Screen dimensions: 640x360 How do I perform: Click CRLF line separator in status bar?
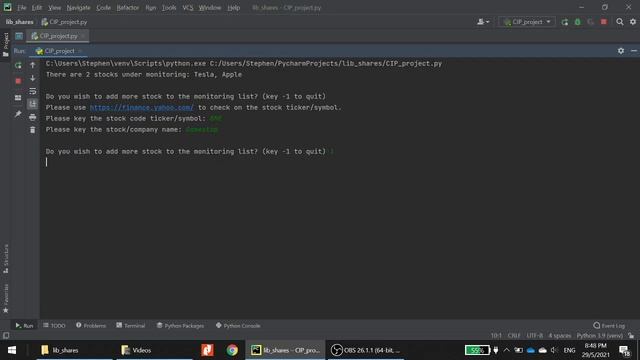tap(513, 336)
